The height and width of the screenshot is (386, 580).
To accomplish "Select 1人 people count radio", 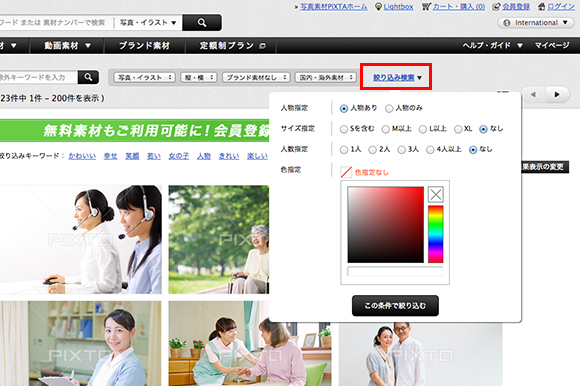I will pyautogui.click(x=344, y=150).
